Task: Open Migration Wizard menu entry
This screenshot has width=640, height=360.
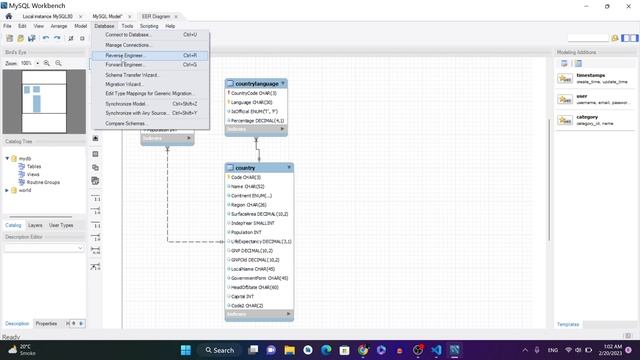Action: (x=150, y=84)
